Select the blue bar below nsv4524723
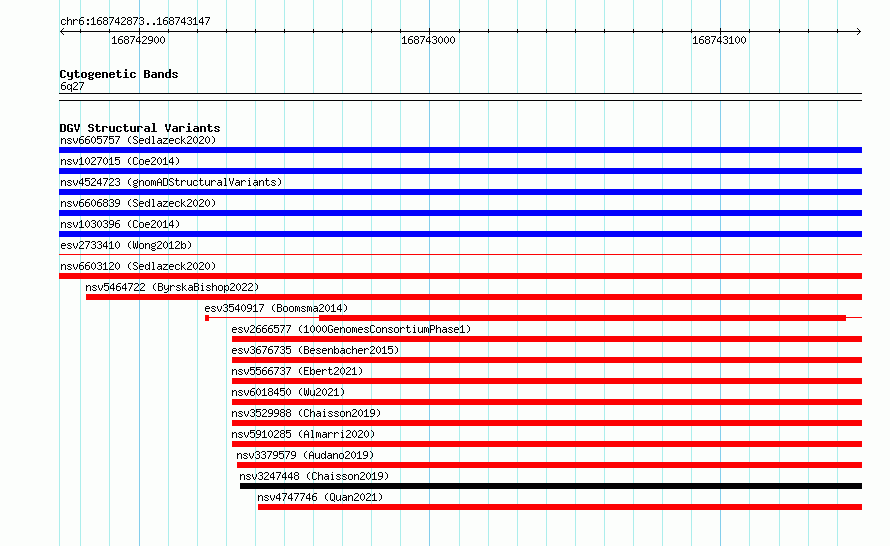This screenshot has width=890, height=546. (x=460, y=192)
